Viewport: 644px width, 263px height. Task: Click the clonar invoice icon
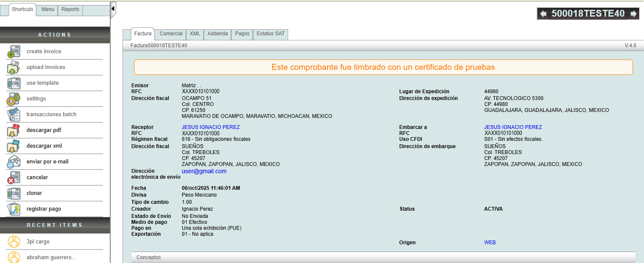pos(14,193)
